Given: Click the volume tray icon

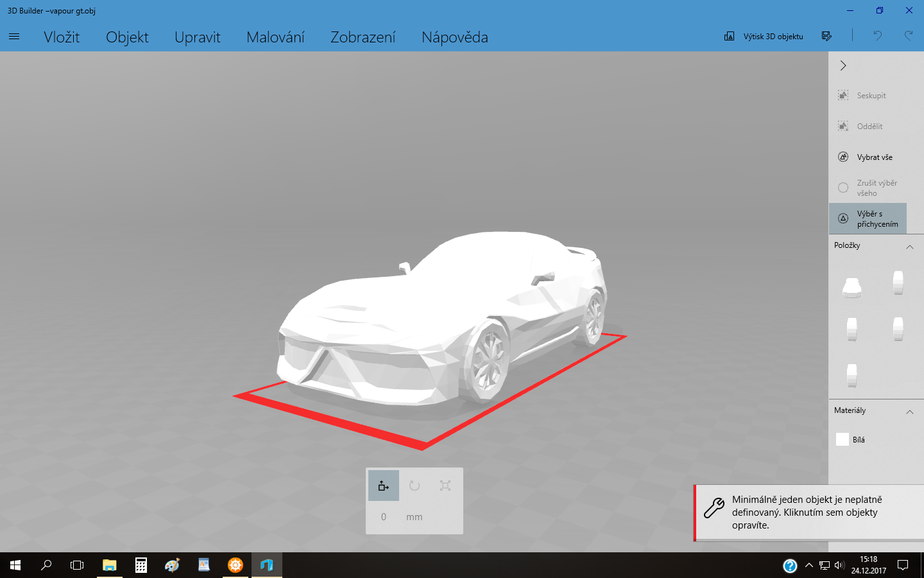Looking at the screenshot, I should (x=839, y=565).
